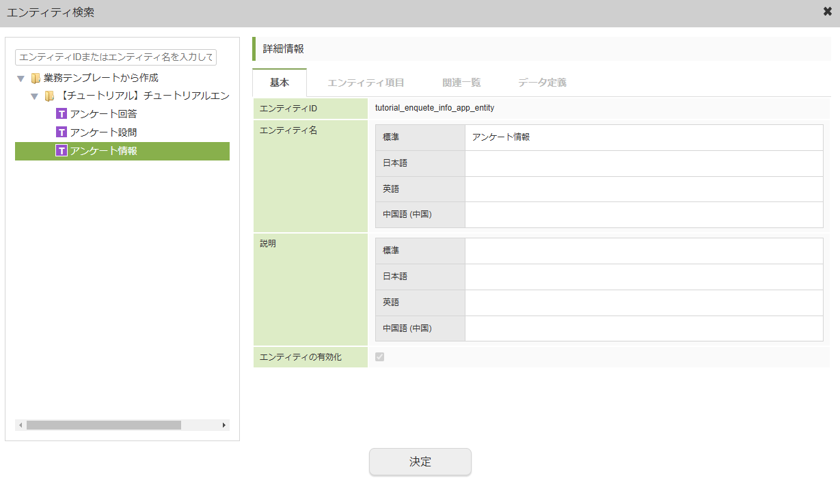Image resolution: width=840 pixels, height=504 pixels.
Task: Click the purple T icon beside アンケート情報
Action: tap(60, 151)
